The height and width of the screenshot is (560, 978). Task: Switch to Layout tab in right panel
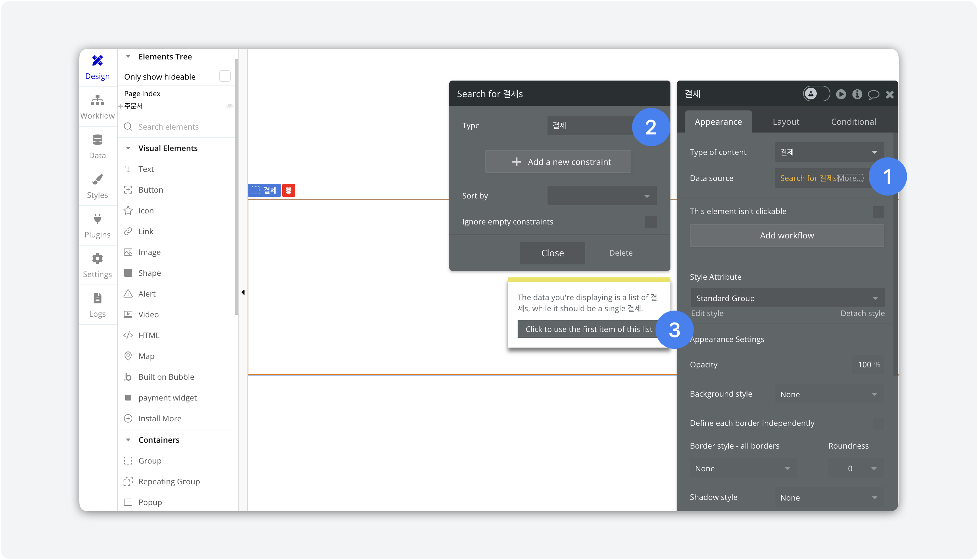coord(786,121)
